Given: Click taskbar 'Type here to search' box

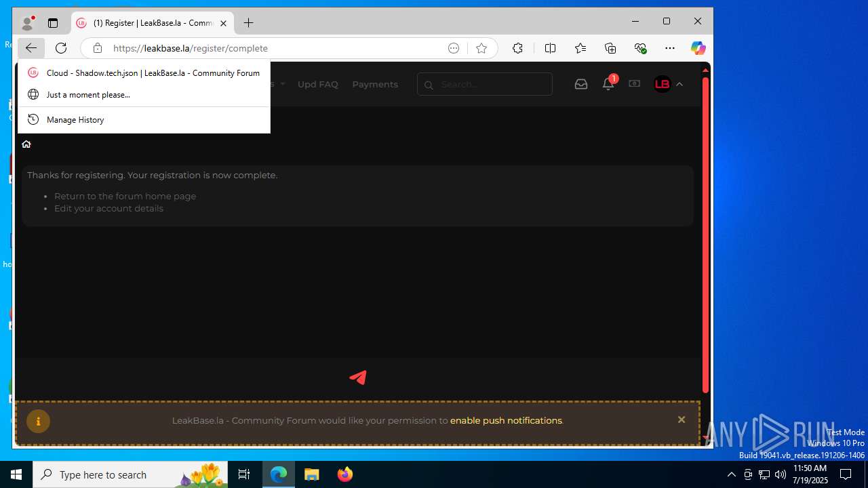Looking at the screenshot, I should tap(130, 474).
